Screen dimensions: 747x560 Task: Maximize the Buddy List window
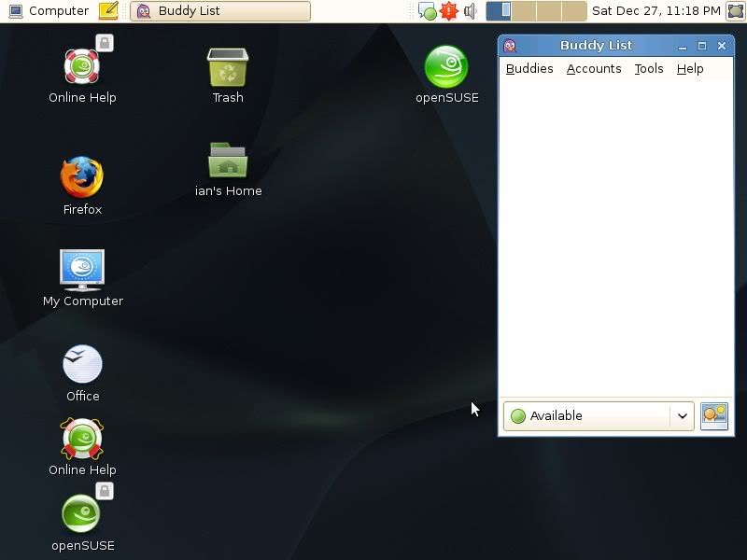click(x=702, y=46)
